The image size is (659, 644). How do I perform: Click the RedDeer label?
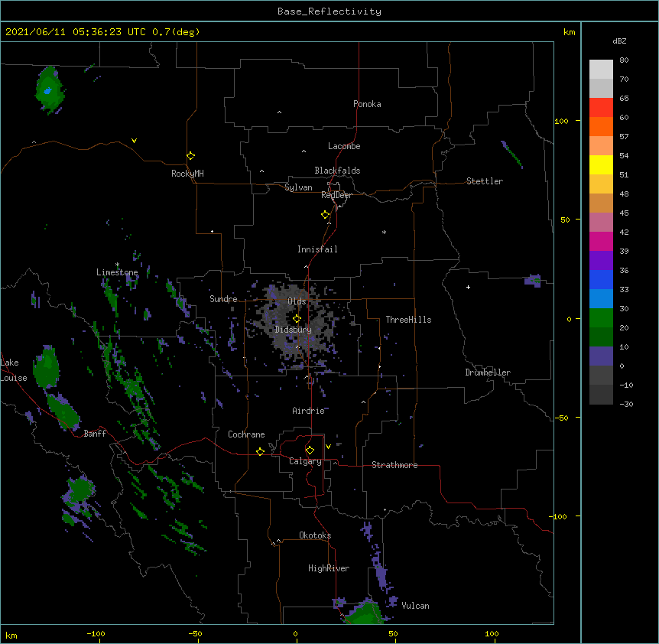point(336,195)
